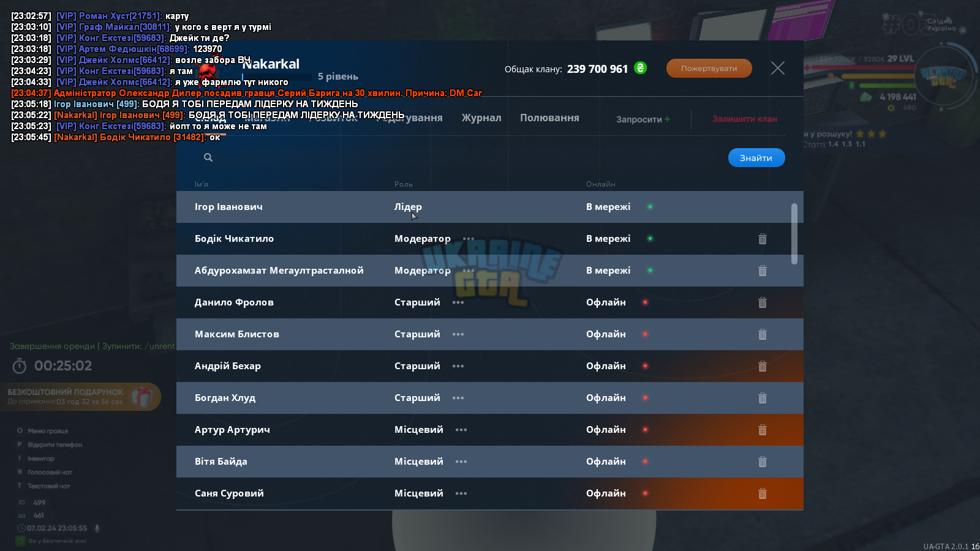Click the microphone icon near date
Viewport: 980px width, 551px height.
tap(97, 528)
